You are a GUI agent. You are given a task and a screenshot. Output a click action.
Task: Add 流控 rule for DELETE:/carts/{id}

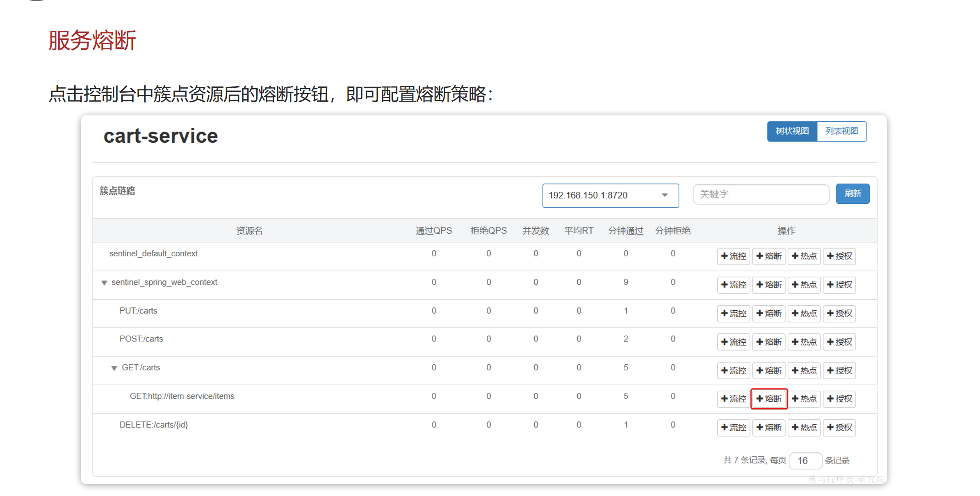(734, 428)
